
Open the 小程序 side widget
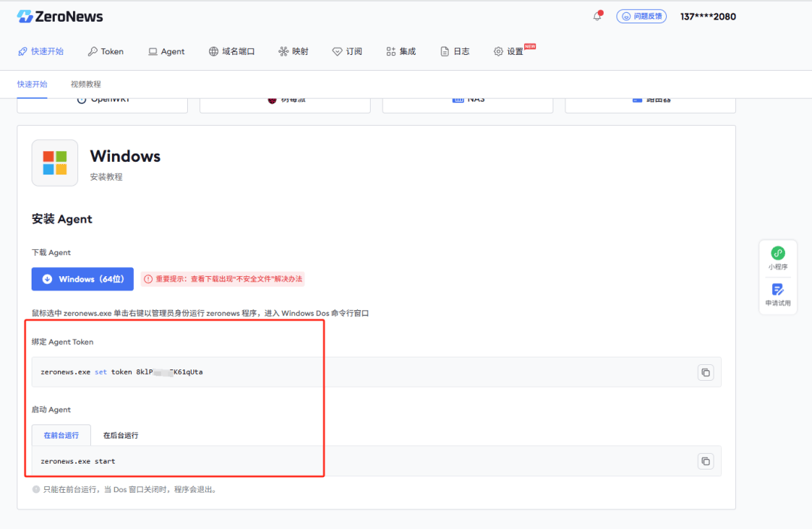click(778, 258)
